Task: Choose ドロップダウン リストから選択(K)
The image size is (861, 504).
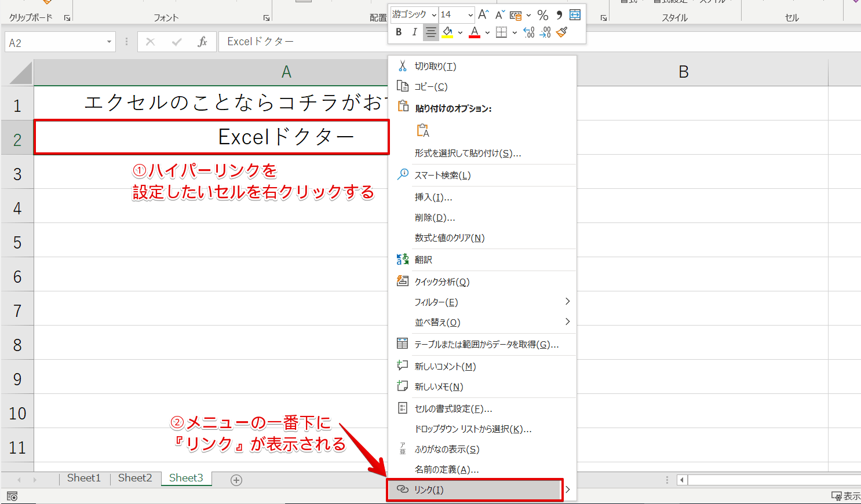Action: tap(482, 429)
